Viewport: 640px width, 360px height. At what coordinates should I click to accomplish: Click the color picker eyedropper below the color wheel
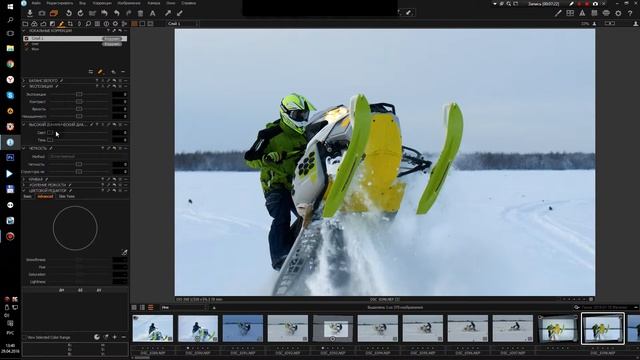pyautogui.click(x=124, y=253)
